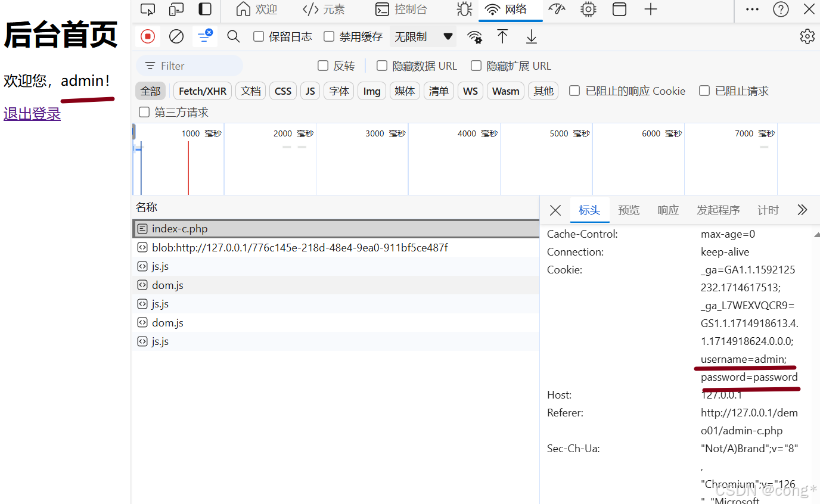Activate the inspect element picker icon
The image size is (820, 504).
[148, 10]
